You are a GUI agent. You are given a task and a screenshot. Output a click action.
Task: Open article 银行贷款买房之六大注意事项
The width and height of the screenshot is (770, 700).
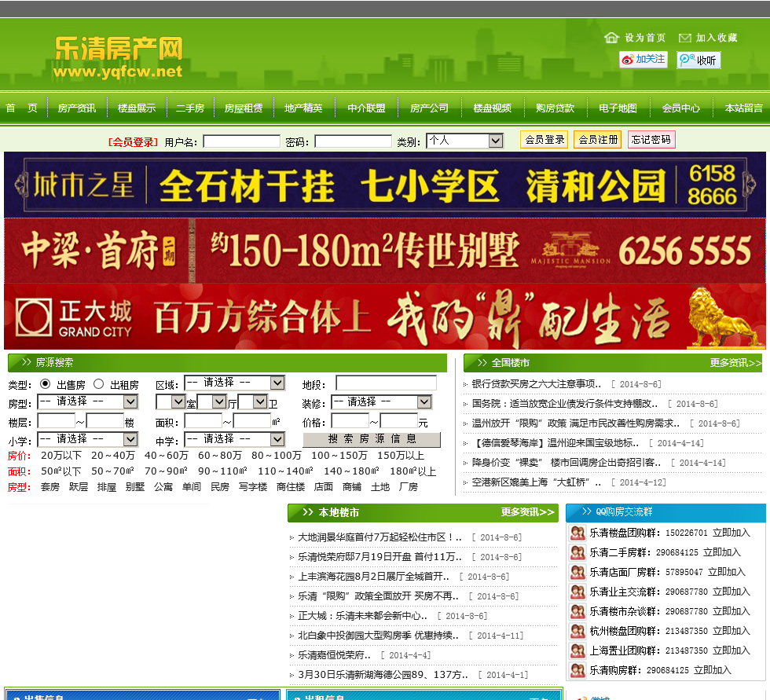click(x=536, y=384)
